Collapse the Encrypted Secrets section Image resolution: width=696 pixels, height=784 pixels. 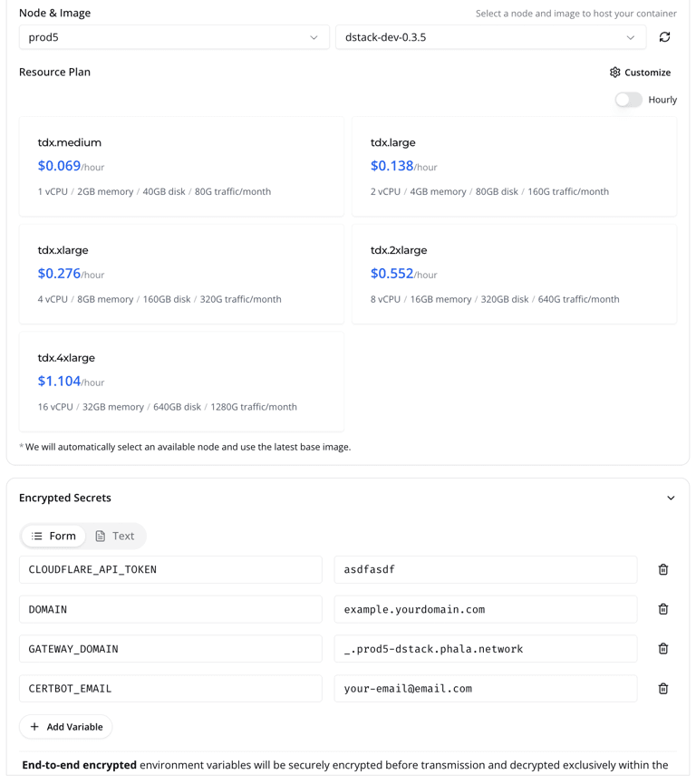click(671, 498)
